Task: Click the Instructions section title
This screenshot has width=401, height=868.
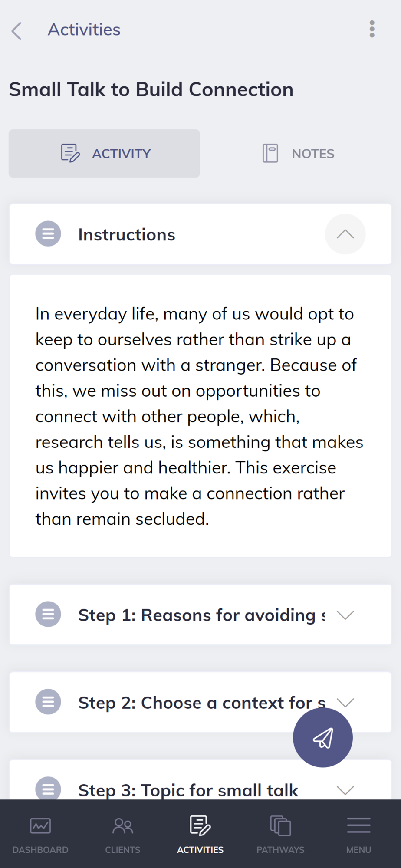Action: click(x=127, y=235)
